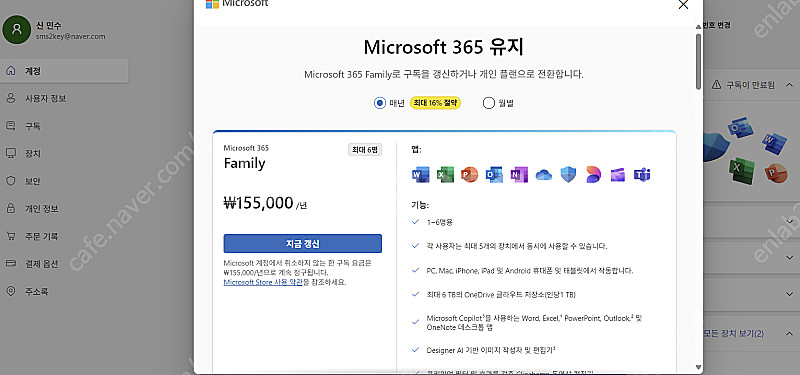
Task: Click the Microsoft Defender shield icon
Action: pos(568,175)
